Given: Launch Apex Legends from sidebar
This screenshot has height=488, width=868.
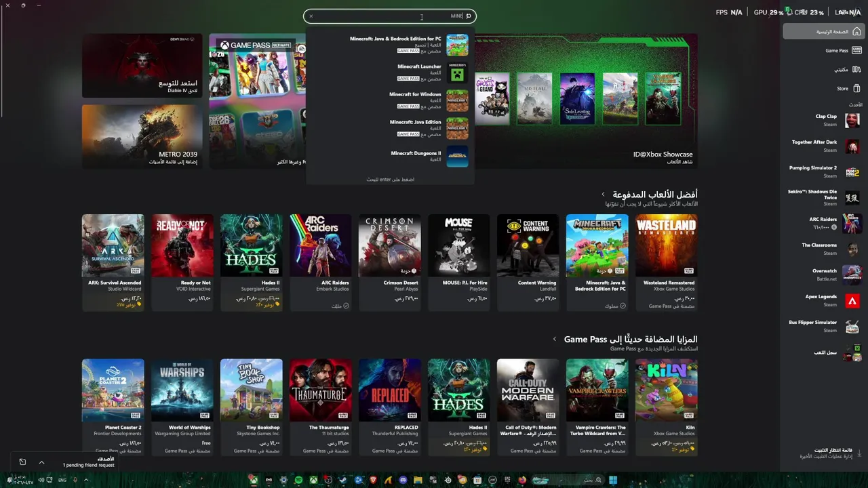Looking at the screenshot, I should coord(823,300).
